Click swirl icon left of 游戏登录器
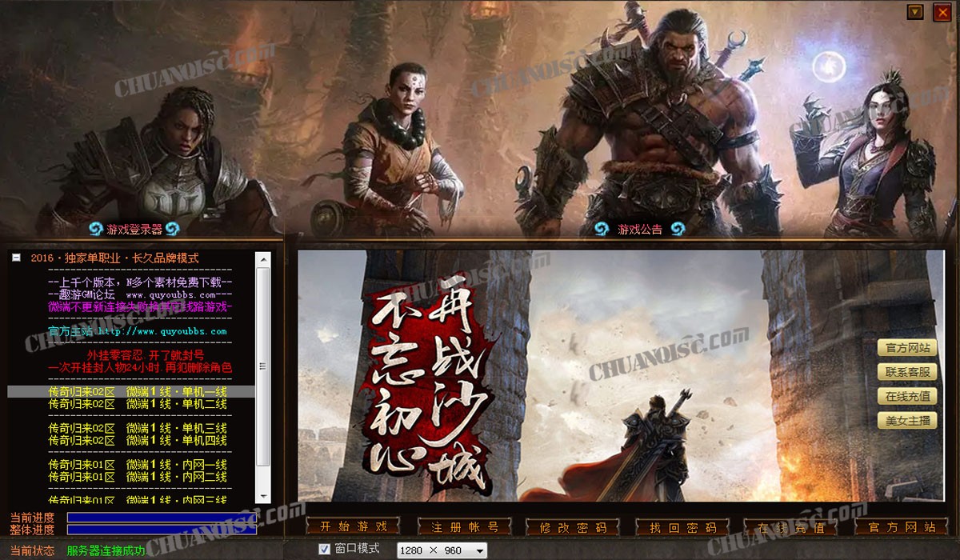Image resolution: width=960 pixels, height=560 pixels. pyautogui.click(x=96, y=230)
